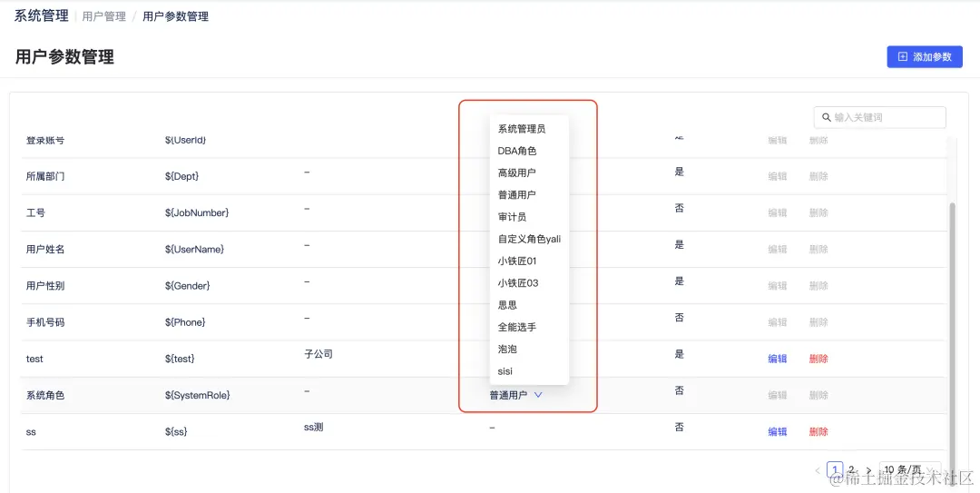Viewport: 980px width, 493px height.
Task: Collapse the 普通用户 default value dropdown
Action: pyautogui.click(x=537, y=395)
